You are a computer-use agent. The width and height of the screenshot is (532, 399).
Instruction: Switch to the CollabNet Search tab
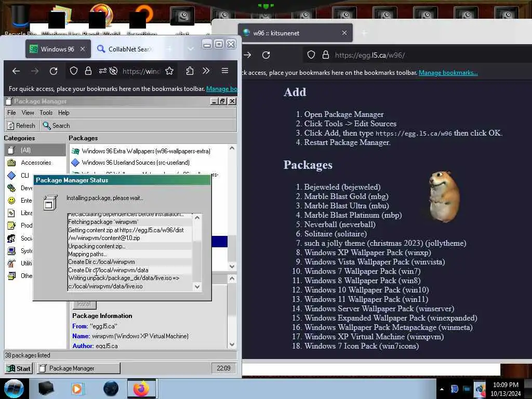[125, 49]
